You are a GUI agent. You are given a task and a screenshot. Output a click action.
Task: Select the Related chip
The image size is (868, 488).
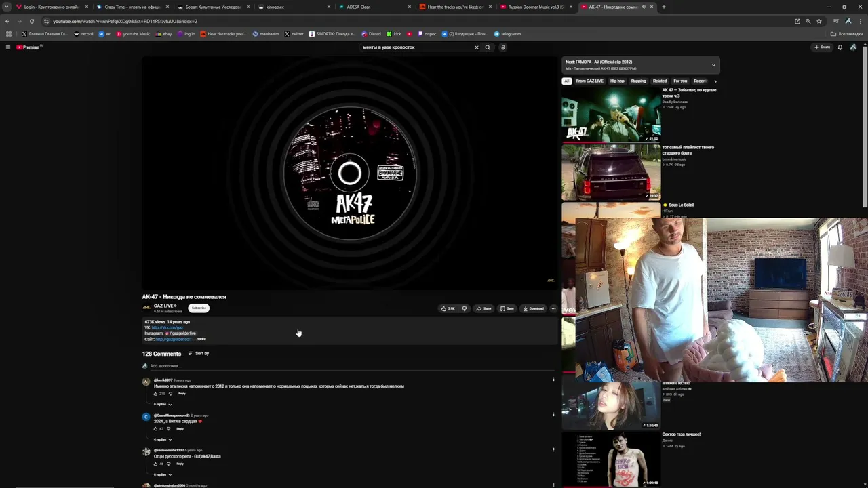[660, 81]
